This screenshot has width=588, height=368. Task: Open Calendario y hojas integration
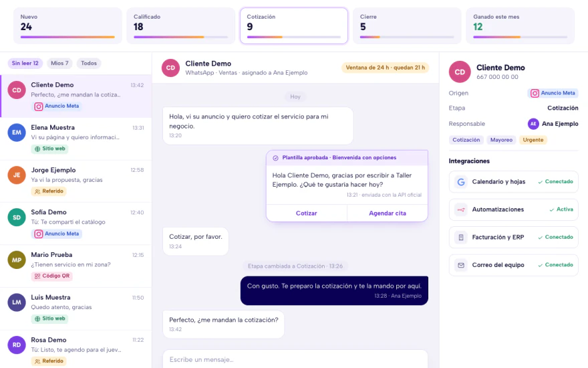tap(513, 182)
